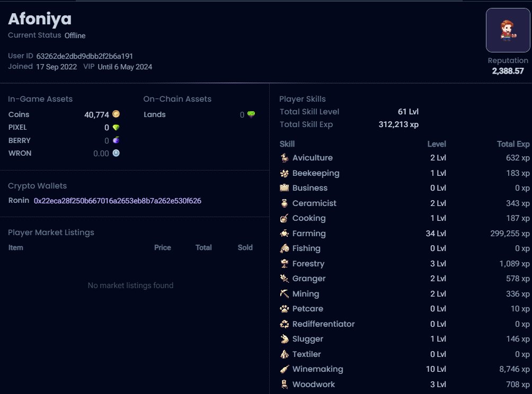Viewport: 532px width, 394px height.
Task: Click the Cooking skill icon
Action: 285,218
